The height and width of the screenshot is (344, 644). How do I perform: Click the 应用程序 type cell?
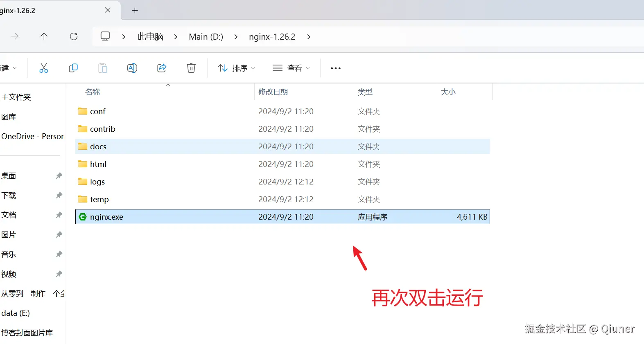pos(373,217)
